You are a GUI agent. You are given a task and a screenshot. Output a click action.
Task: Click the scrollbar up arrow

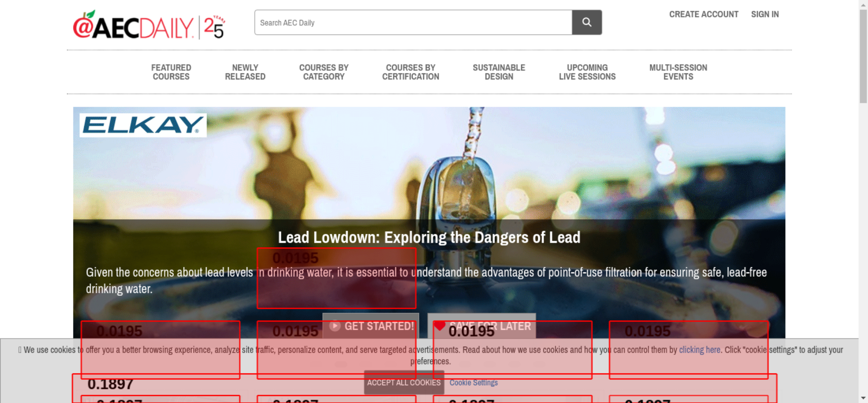pos(863,4)
